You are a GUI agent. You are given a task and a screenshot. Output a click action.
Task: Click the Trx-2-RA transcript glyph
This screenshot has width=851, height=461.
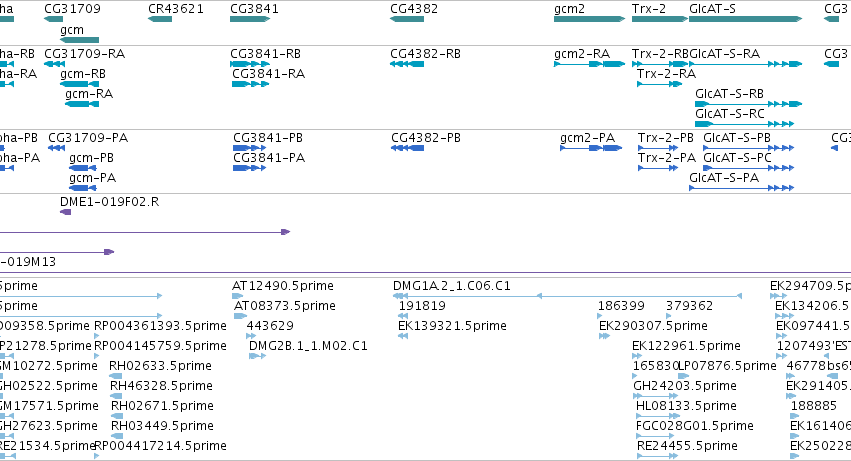point(659,84)
